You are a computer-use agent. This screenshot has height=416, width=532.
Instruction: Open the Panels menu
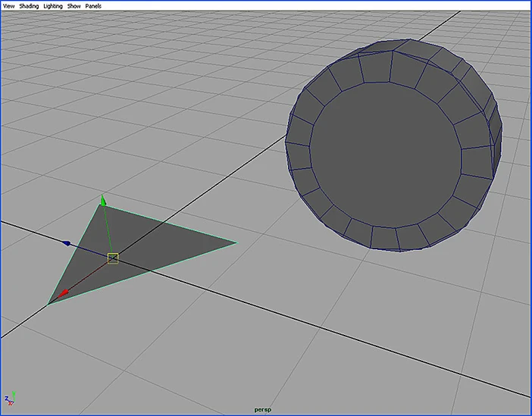pos(93,6)
